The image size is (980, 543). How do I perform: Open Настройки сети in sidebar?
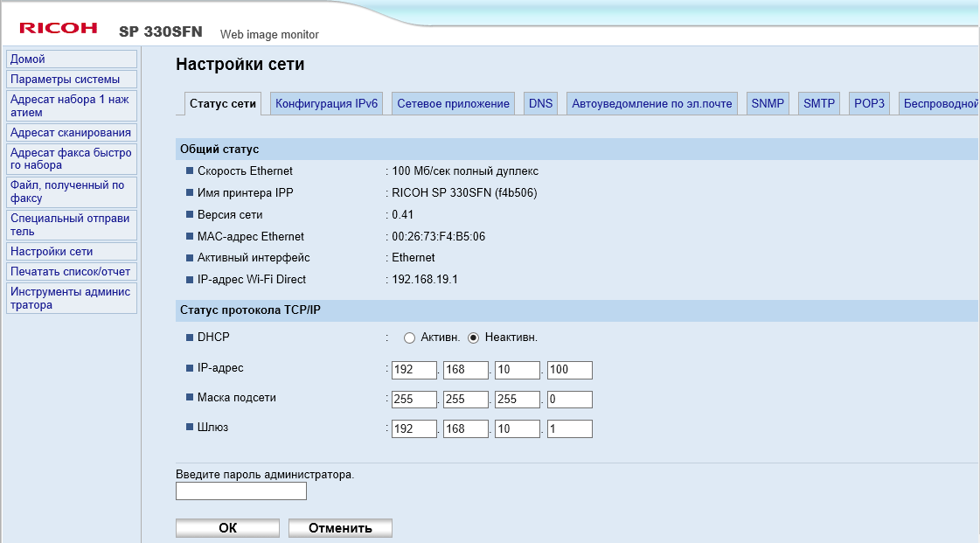pyautogui.click(x=72, y=251)
